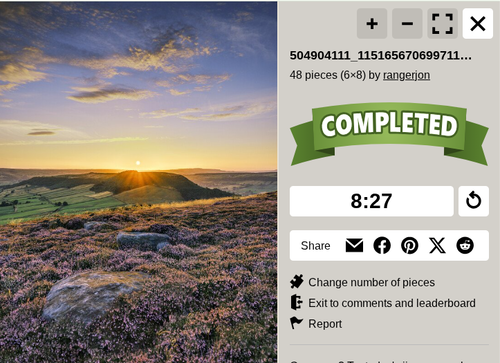500x363 pixels.
Task: Restart the puzzle with the reset icon
Action: [473, 201]
